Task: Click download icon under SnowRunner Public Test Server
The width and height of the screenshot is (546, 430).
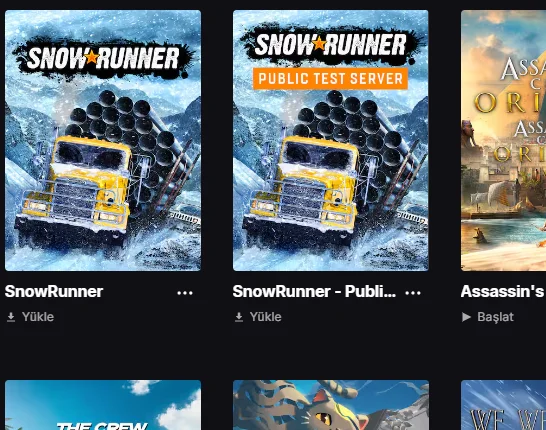Action: click(x=239, y=317)
